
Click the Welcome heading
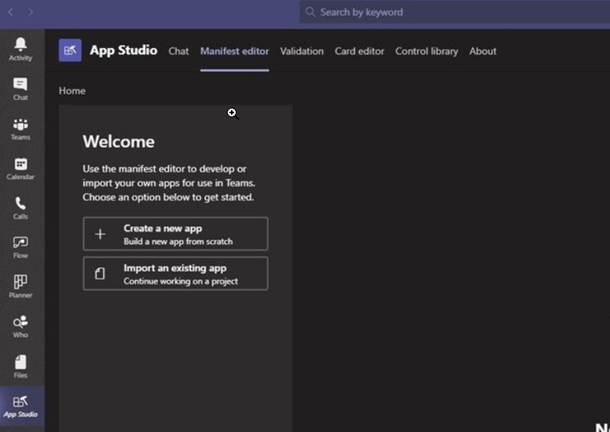(x=119, y=141)
